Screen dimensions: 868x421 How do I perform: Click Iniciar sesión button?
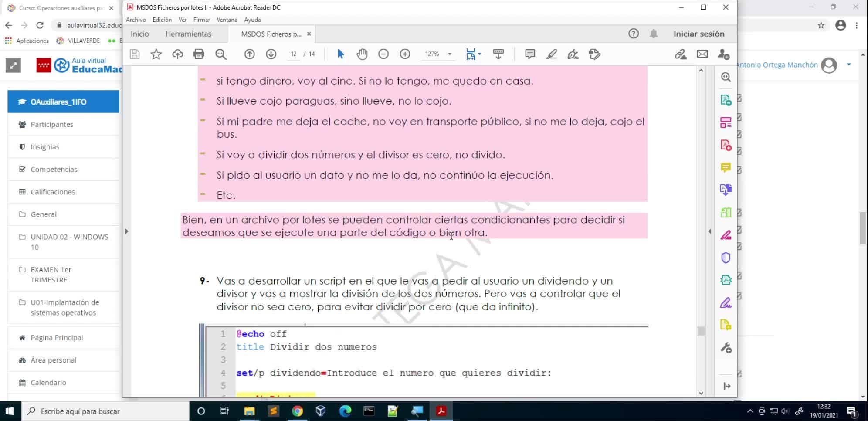(x=698, y=34)
